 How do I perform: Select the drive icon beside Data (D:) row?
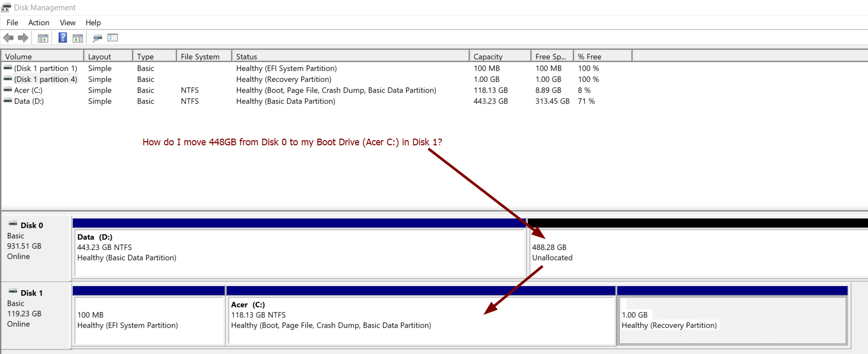click(x=8, y=101)
